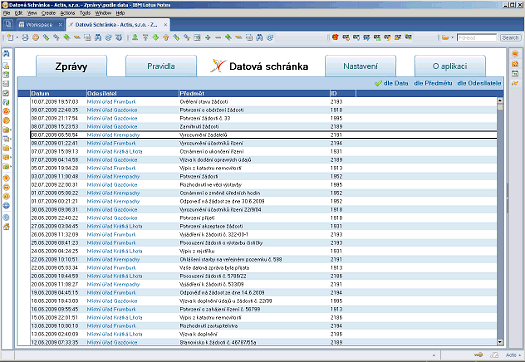
Task: Click the Předmět column header
Action: (x=254, y=93)
